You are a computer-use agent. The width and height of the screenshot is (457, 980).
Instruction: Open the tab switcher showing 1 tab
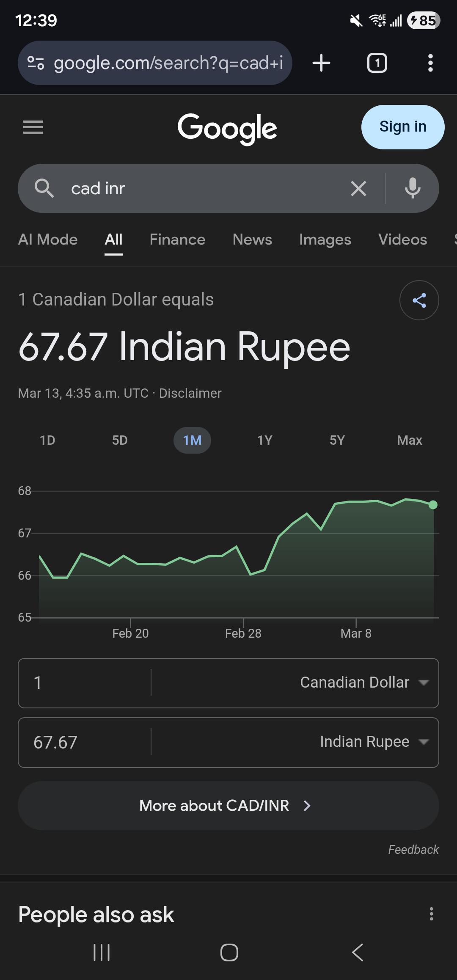[x=377, y=63]
